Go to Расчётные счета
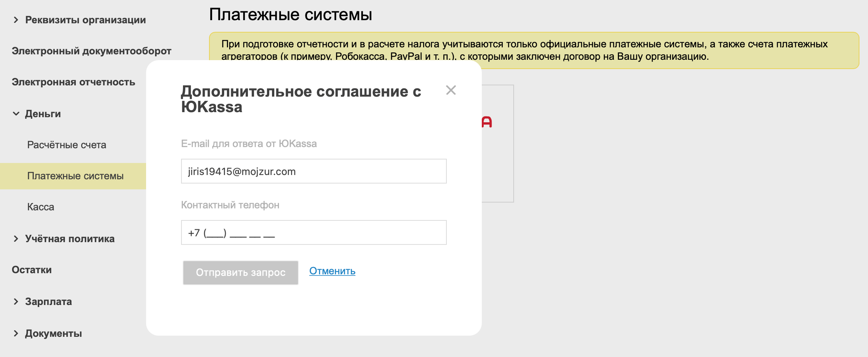The width and height of the screenshot is (868, 357). tap(66, 145)
